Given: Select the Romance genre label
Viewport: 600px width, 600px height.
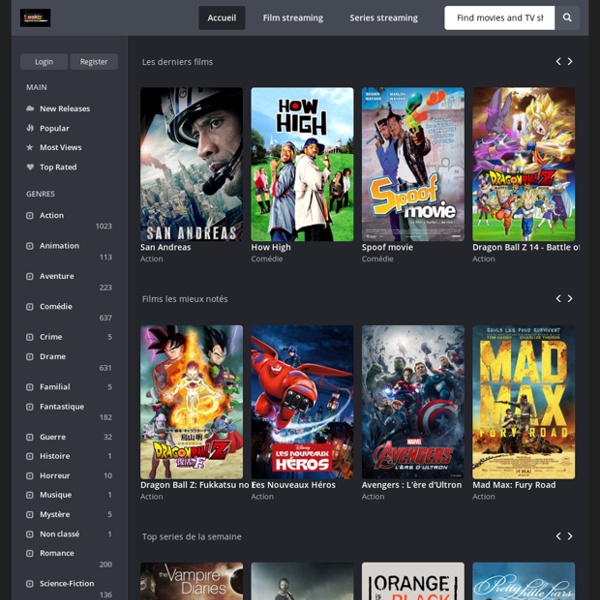Looking at the screenshot, I should [x=57, y=553].
